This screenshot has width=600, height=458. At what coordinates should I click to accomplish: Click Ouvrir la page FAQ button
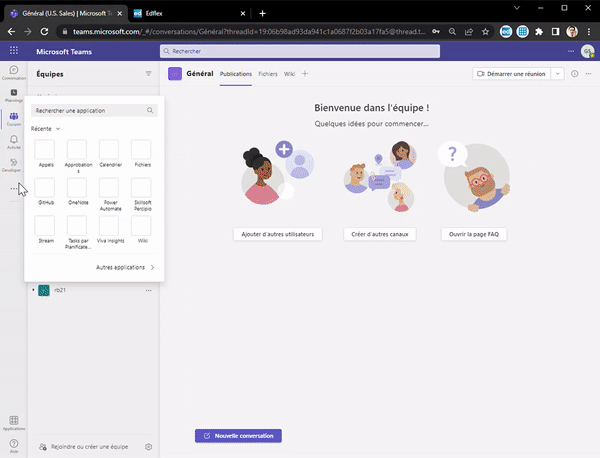click(474, 234)
